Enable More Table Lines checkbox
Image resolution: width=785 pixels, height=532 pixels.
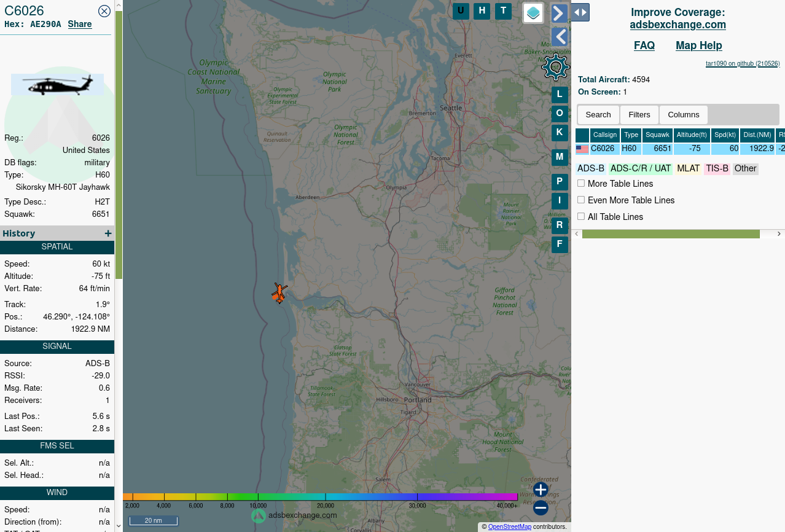(581, 183)
